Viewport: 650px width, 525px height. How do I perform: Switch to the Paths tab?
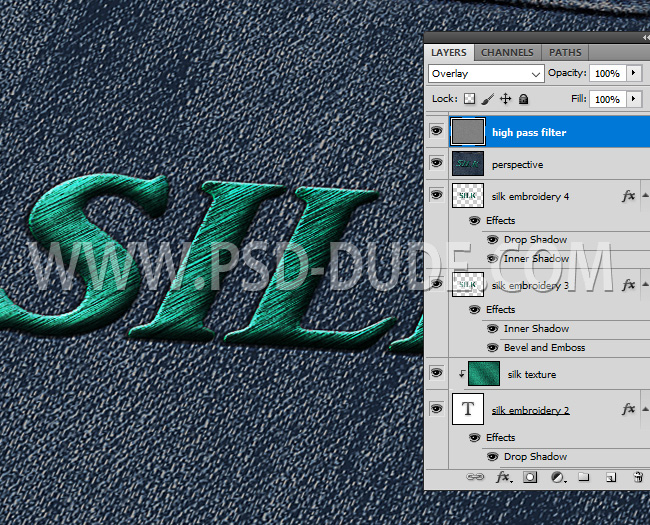(x=565, y=52)
